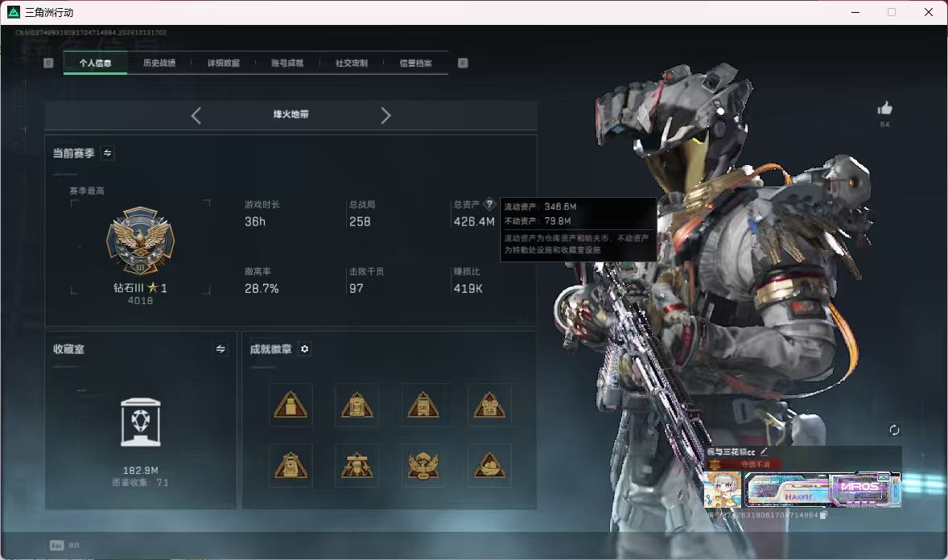Screen dimensions: 948x560
Task: Open the 收藏室 display case icon
Action: [x=140, y=422]
